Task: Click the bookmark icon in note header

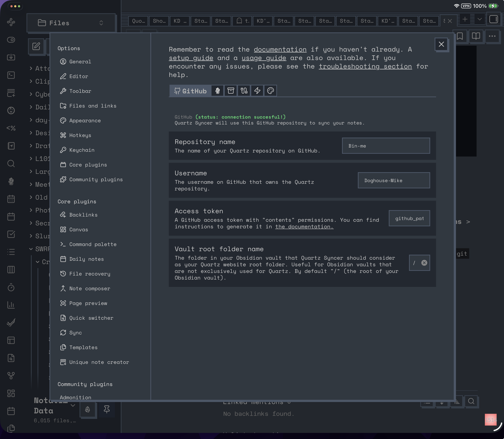Action: [x=460, y=36]
